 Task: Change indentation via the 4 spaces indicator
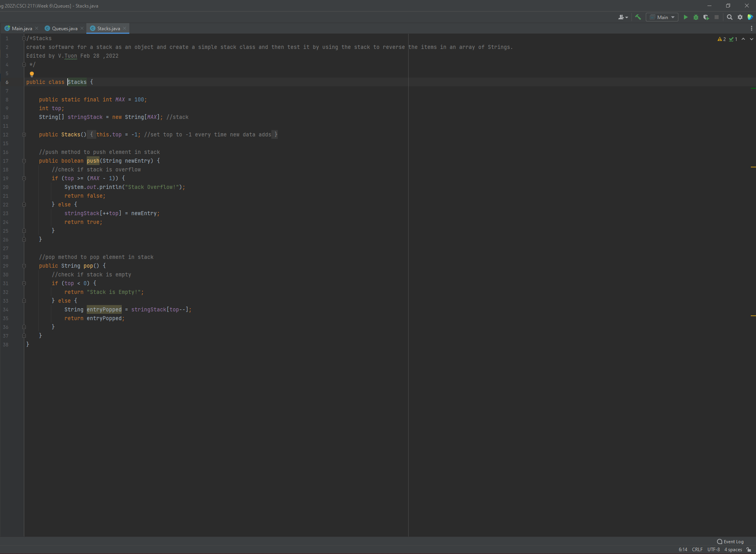[733, 550]
